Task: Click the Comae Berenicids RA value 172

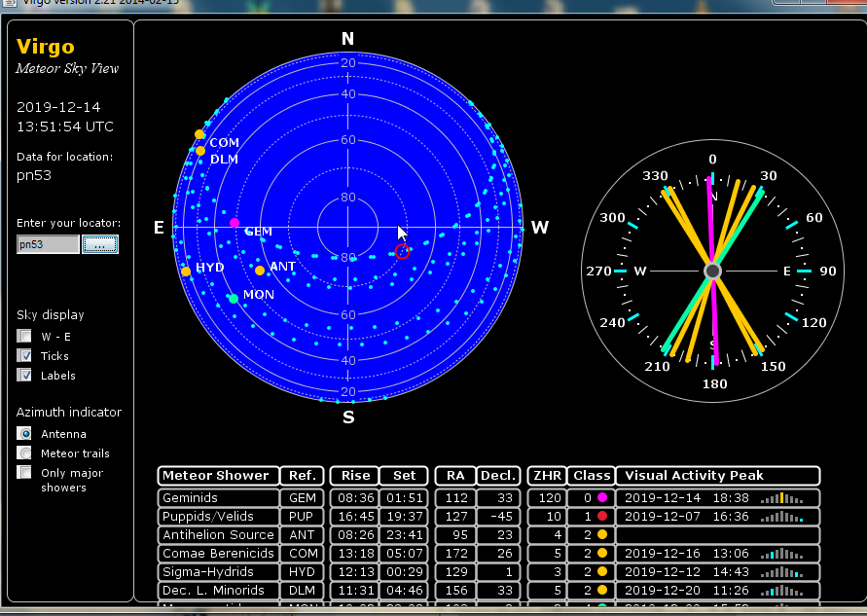Action: point(455,554)
